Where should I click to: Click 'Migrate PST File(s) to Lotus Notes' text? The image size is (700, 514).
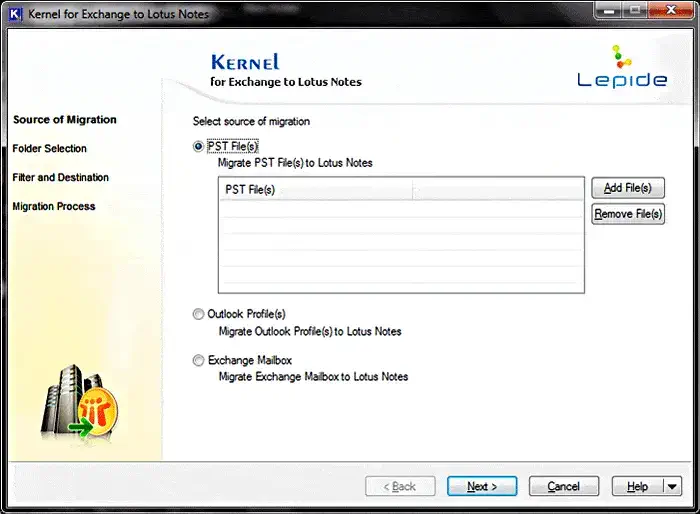(x=295, y=163)
